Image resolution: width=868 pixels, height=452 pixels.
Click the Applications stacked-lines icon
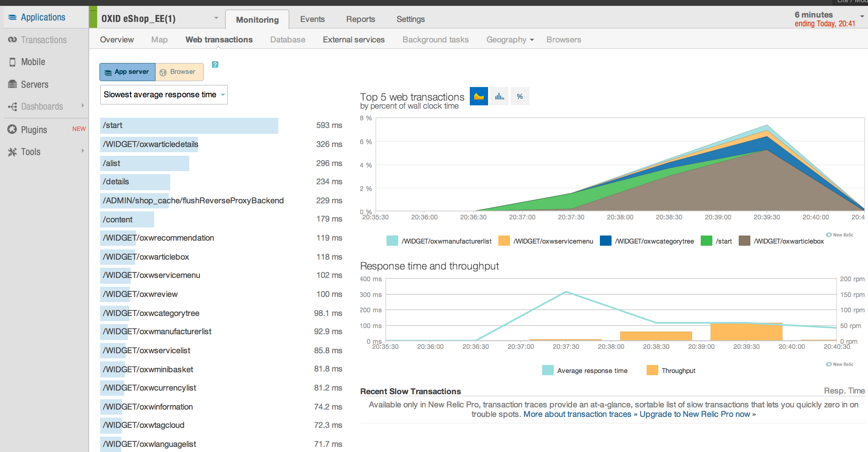pyautogui.click(x=12, y=17)
